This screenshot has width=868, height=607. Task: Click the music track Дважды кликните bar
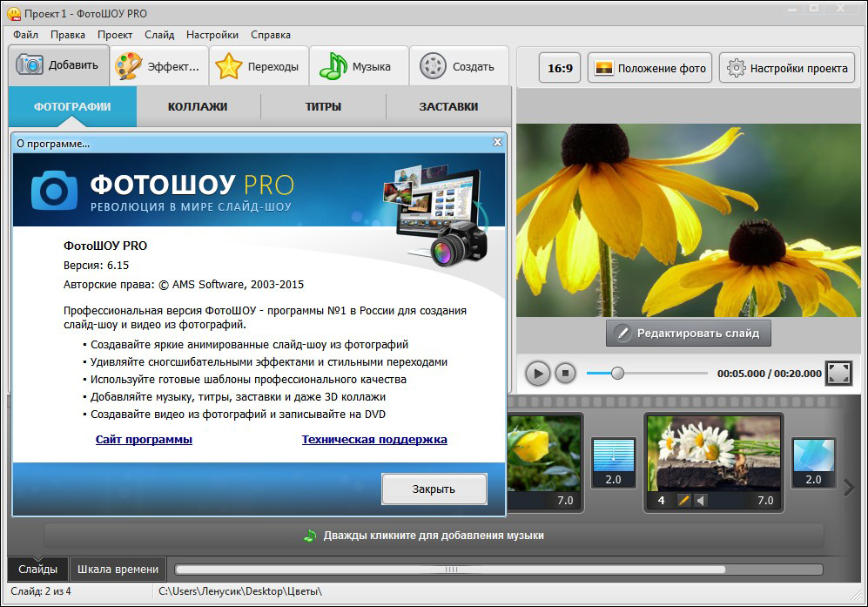coord(434,536)
